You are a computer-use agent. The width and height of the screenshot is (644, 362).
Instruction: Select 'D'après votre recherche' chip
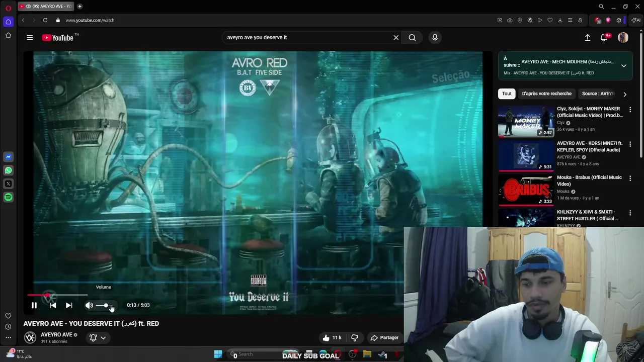click(x=547, y=94)
